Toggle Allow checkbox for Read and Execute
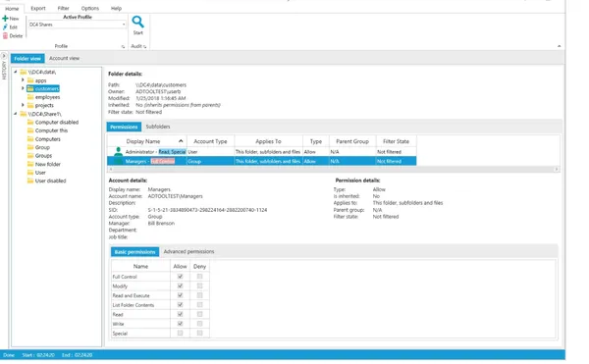Viewport: 589px width, 364px height. [180, 295]
